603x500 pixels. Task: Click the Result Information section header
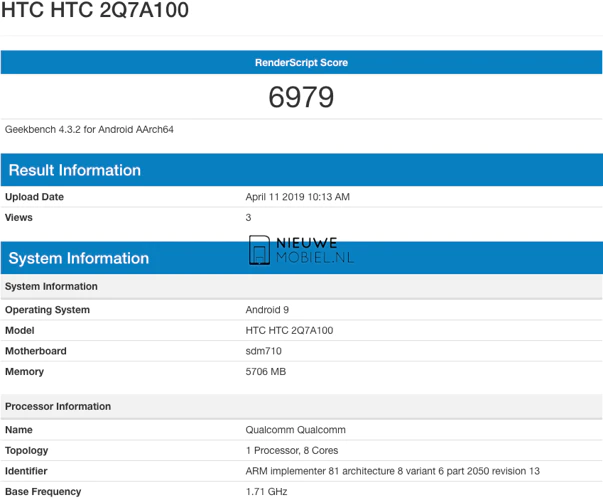click(x=302, y=170)
